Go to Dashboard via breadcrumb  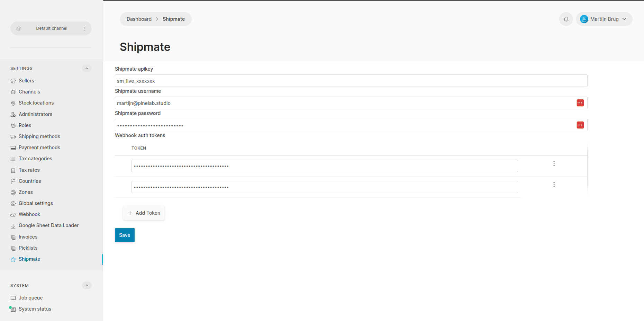coord(139,19)
